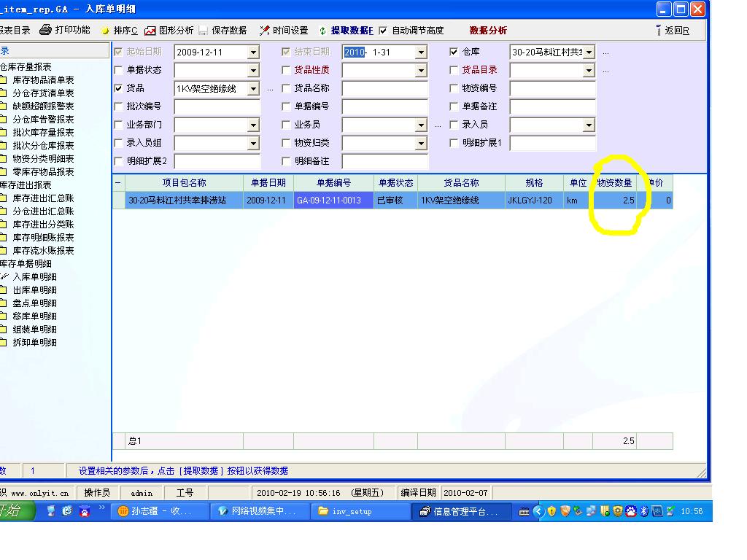Select 库存流水账报表 in the sidebar
The image size is (747, 560).
[42, 251]
